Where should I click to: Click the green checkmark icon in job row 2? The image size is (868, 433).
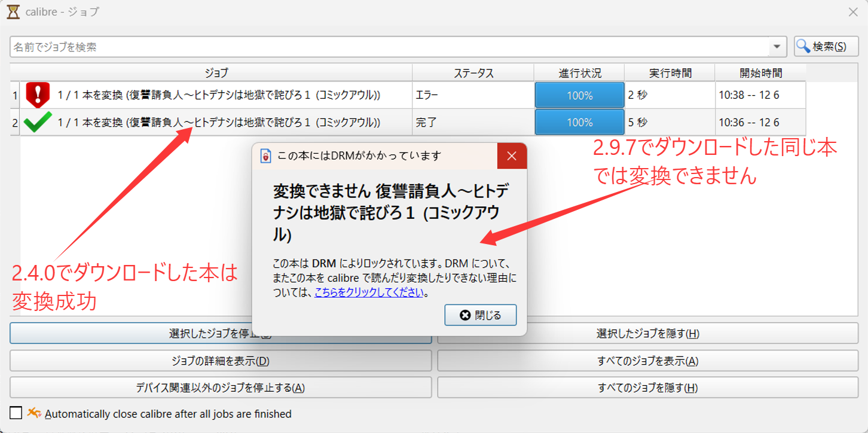pyautogui.click(x=38, y=122)
